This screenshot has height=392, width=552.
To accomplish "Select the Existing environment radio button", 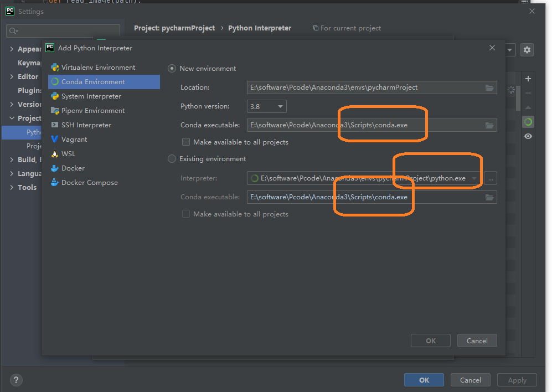I will [172, 159].
